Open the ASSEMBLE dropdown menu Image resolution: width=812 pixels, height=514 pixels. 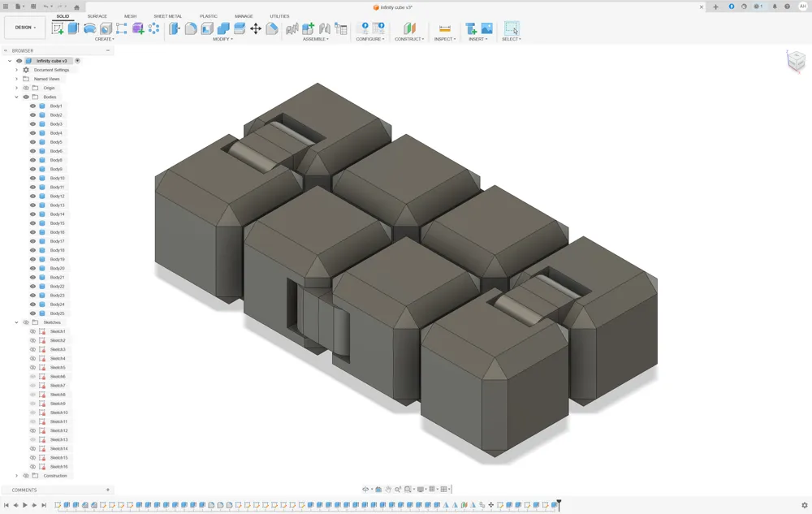316,39
